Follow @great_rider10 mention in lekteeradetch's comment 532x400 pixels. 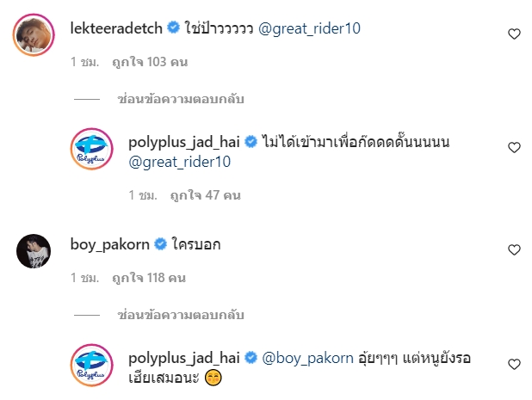309,28
